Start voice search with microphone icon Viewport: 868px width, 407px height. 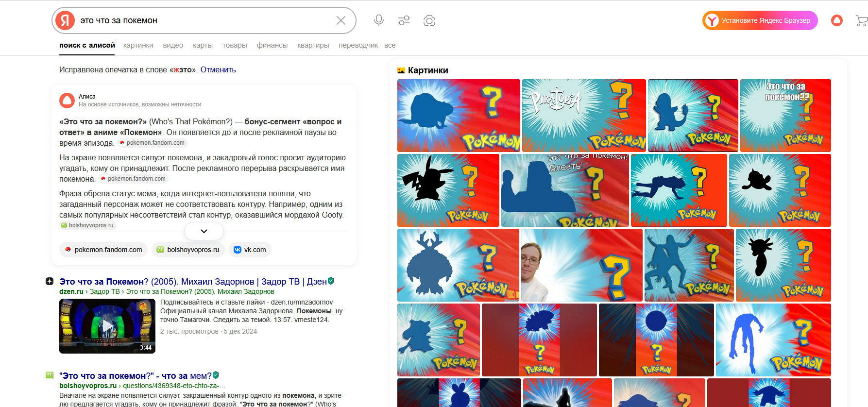[x=379, y=20]
